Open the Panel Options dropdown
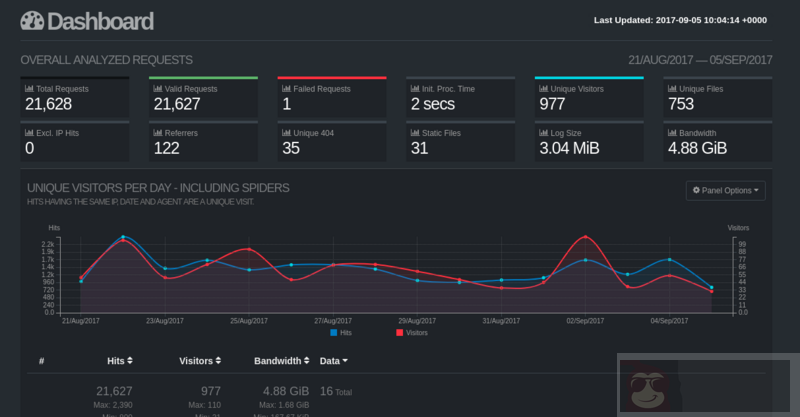The width and height of the screenshot is (800, 417). point(726,190)
